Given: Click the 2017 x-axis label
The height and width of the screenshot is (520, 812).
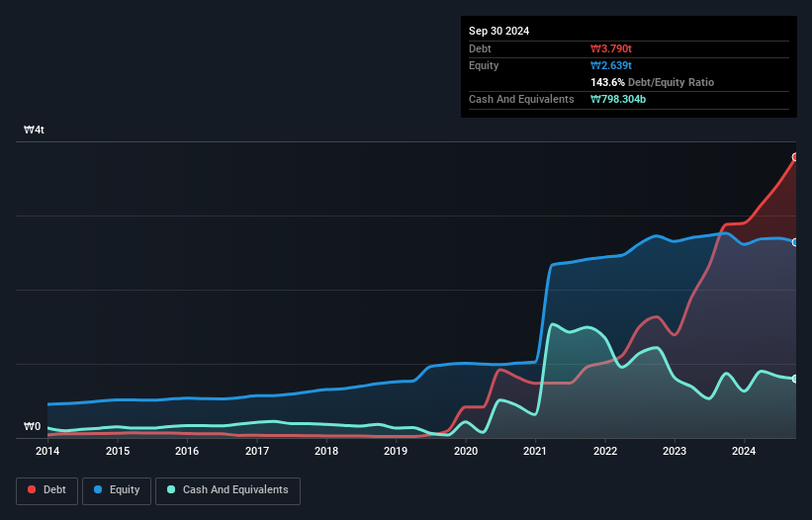Looking at the screenshot, I should click(x=257, y=451).
